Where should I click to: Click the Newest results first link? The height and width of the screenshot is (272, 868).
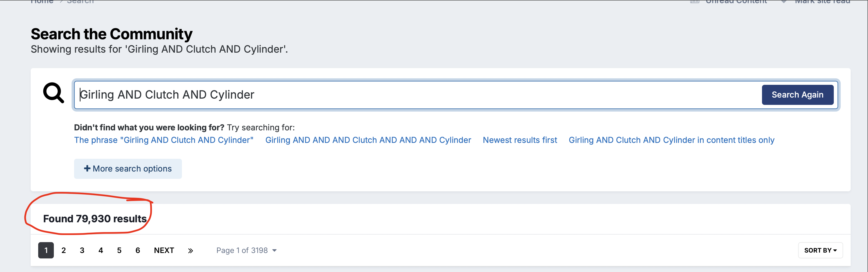(520, 140)
